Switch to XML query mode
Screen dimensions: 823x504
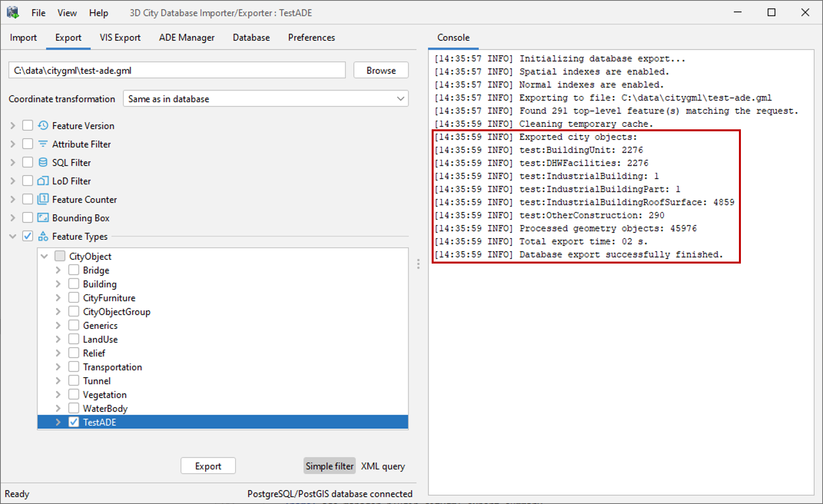coord(383,466)
